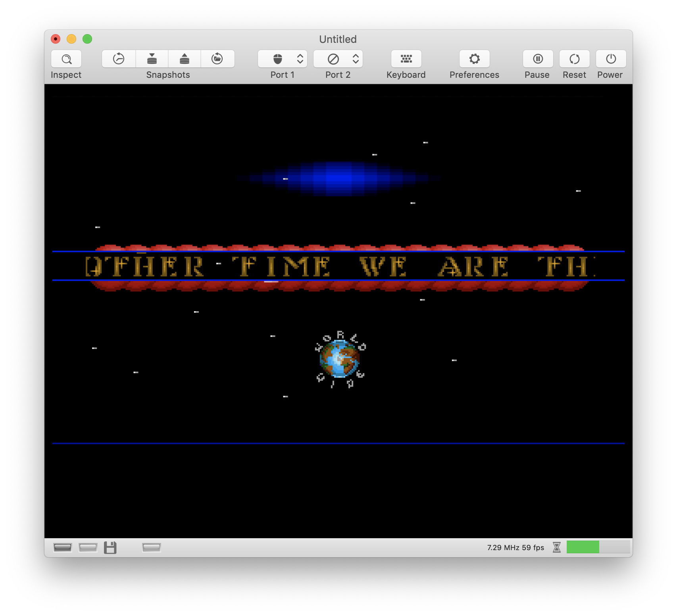Image resolution: width=677 pixels, height=616 pixels.
Task: Click the 7.29 MHz 59 fps readout
Action: pos(515,548)
